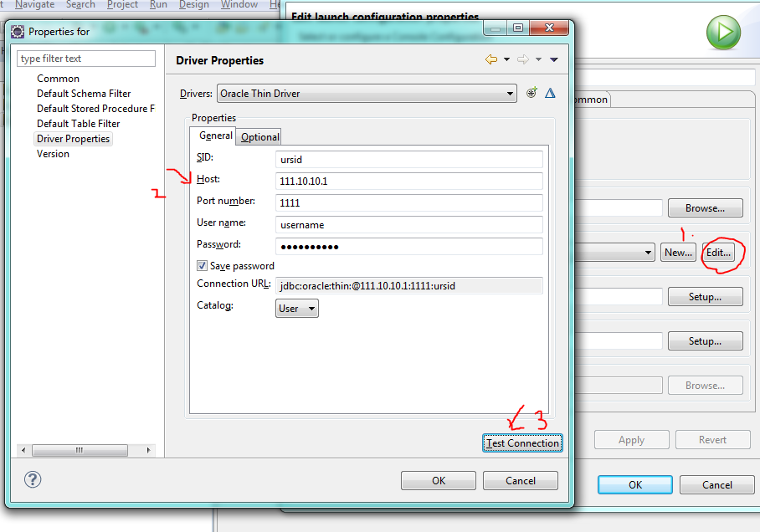Select Default Table Filter item
The width and height of the screenshot is (760, 532).
coord(79,124)
